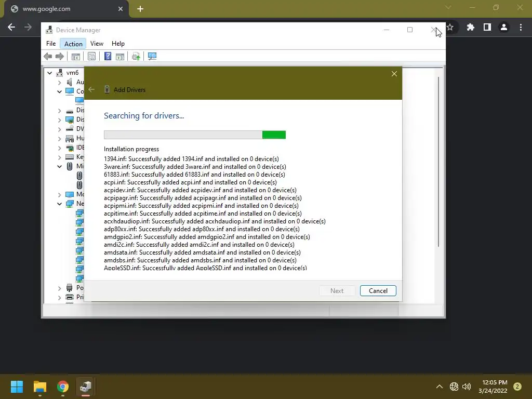532x399 pixels.
Task: Click the amdsata.inf progress line
Action: [x=202, y=252]
